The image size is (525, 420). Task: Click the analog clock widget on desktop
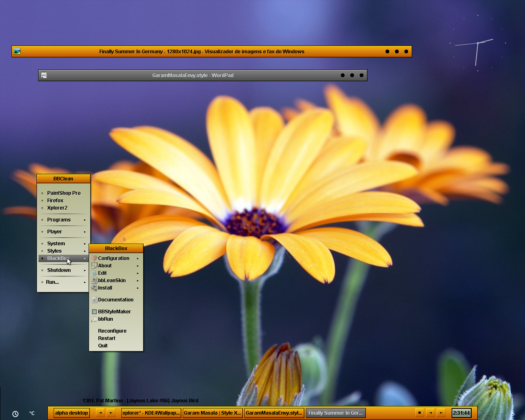[478, 43]
